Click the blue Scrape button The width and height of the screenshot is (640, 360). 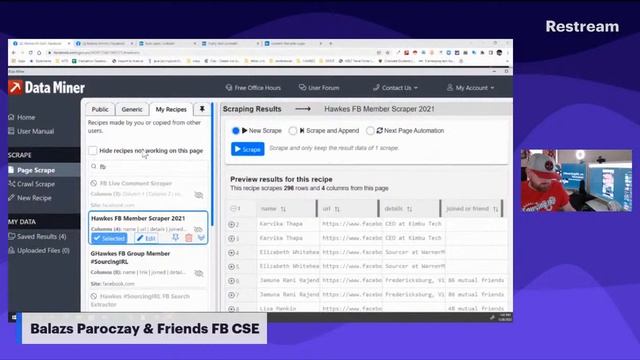click(x=247, y=149)
